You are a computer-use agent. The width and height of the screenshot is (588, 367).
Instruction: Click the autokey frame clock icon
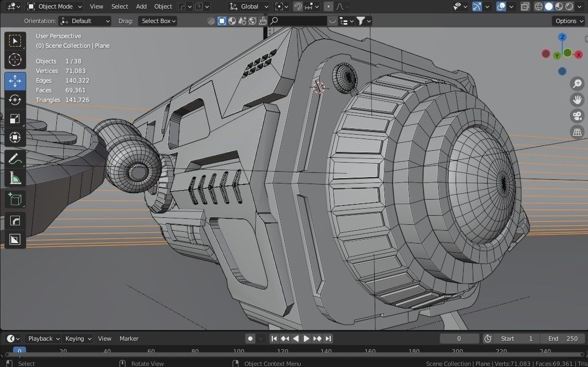488,339
